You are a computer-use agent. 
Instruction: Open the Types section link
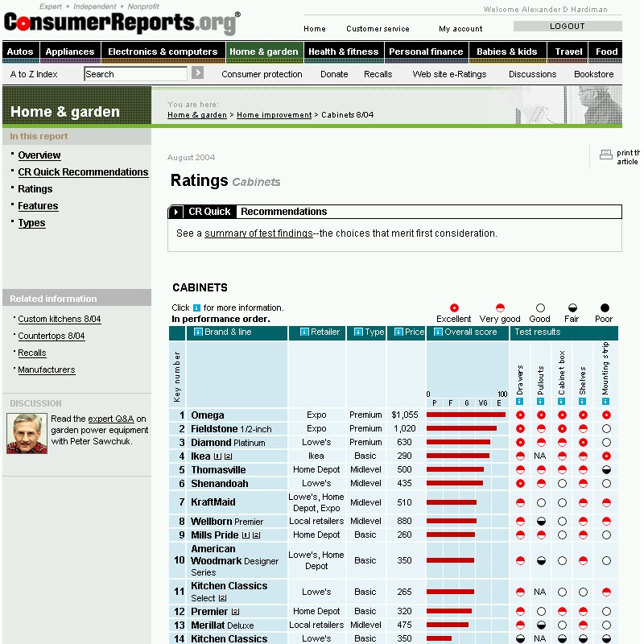(x=31, y=223)
